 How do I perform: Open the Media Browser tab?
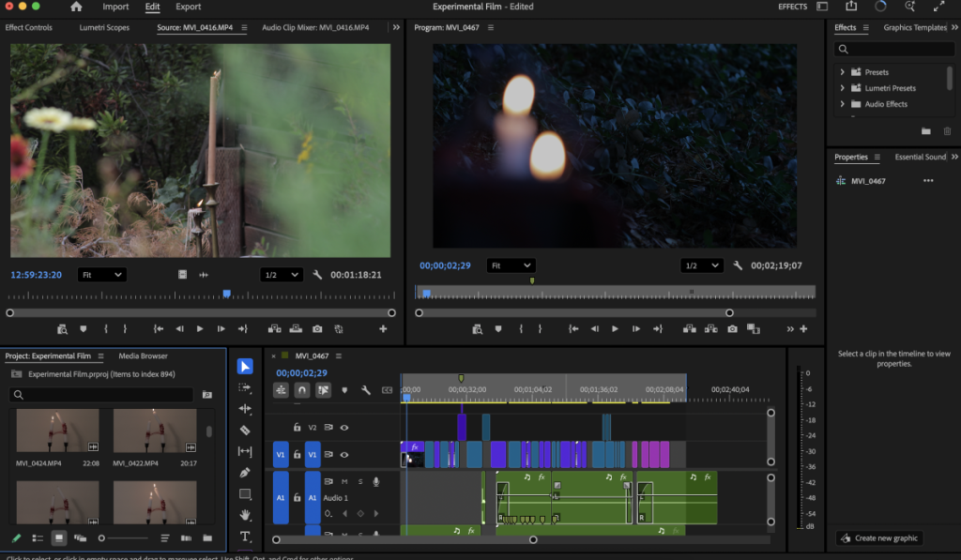[143, 356]
